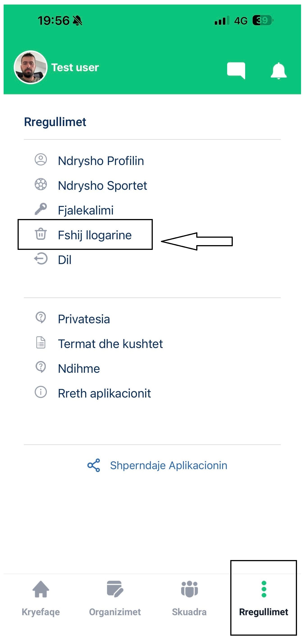
Task: Open the Privatesia page
Action: (x=84, y=319)
